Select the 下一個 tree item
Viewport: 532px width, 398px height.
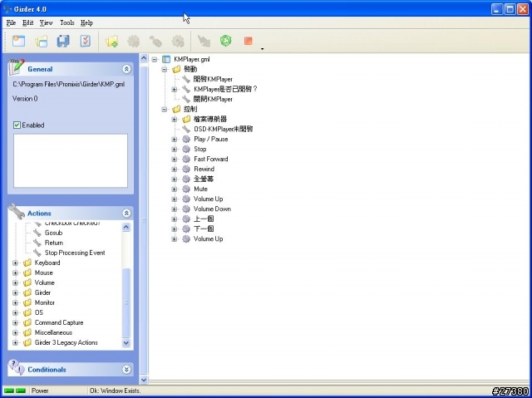204,228
